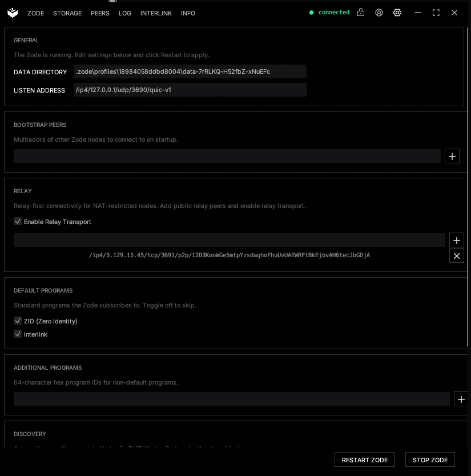Click 'Multiaddrs of other Zode nodes' description
Viewport: 471px width, 476px height.
(96, 139)
